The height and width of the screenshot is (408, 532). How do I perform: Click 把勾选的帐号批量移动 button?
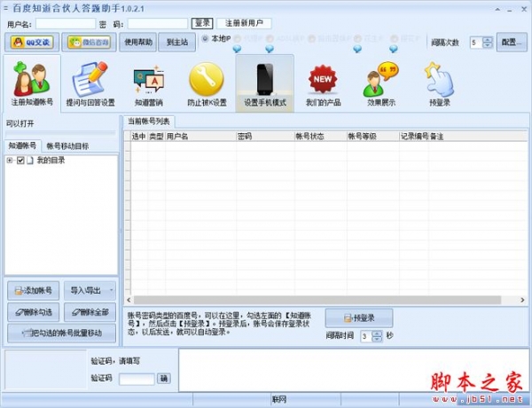(x=61, y=333)
